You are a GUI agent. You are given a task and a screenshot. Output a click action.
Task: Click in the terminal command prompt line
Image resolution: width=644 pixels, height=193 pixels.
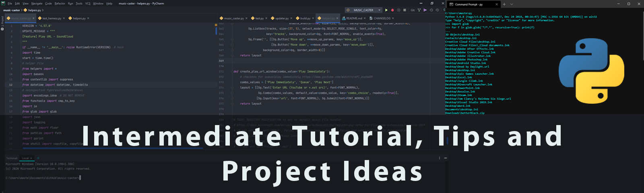[x=43, y=178]
